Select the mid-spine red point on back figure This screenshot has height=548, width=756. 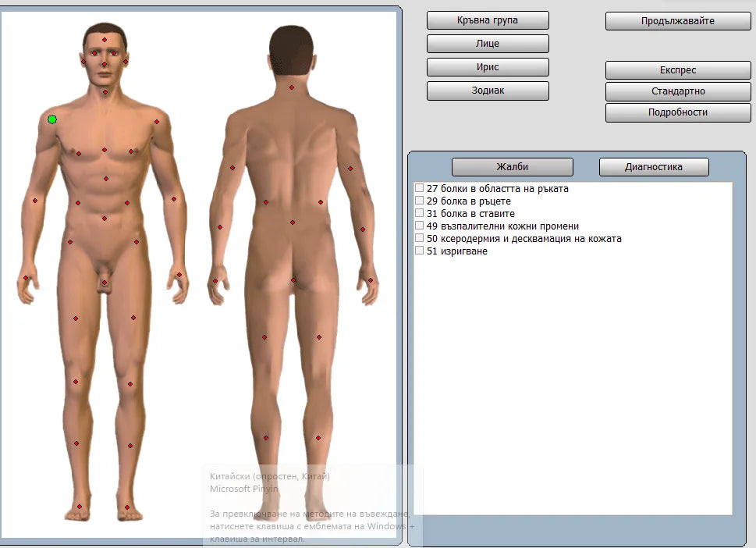(x=293, y=222)
